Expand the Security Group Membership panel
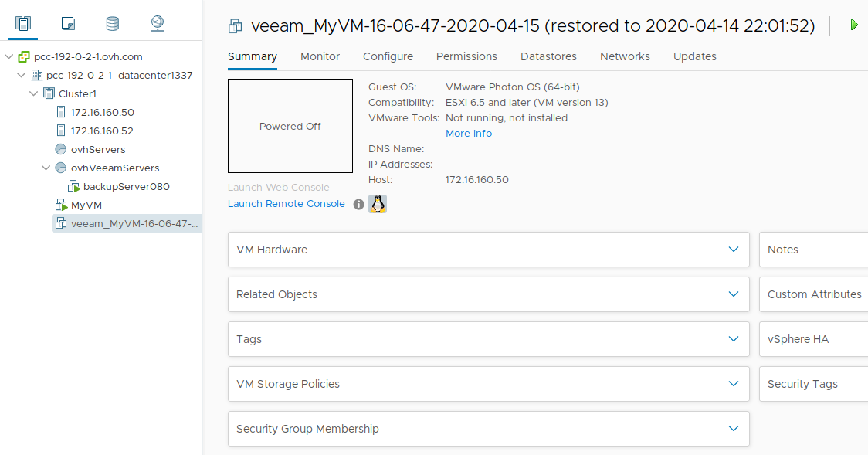868x455 pixels. [734, 429]
